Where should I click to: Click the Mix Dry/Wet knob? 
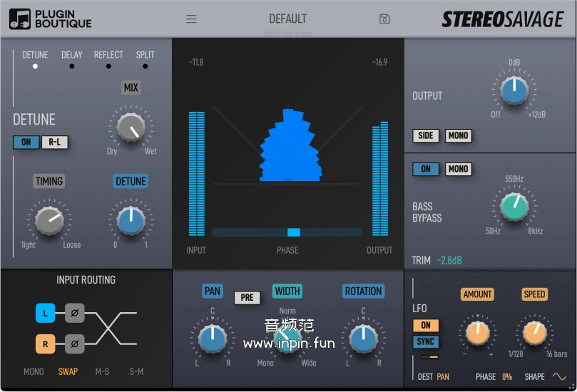(x=131, y=128)
